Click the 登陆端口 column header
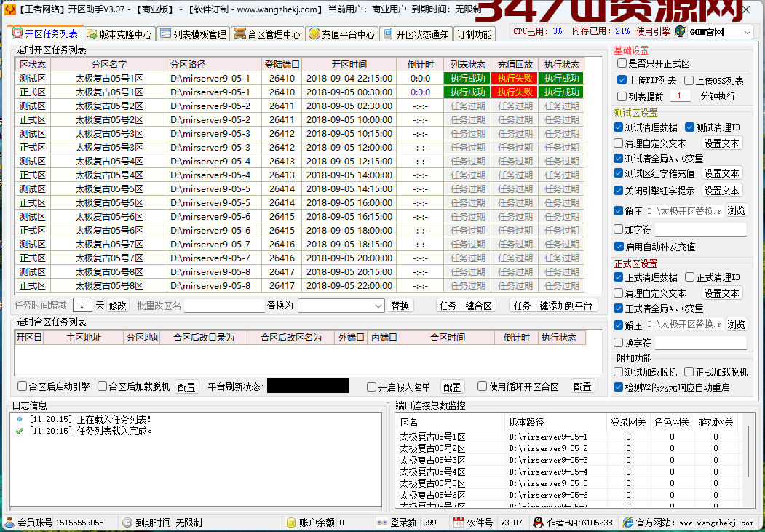The width and height of the screenshot is (765, 532). click(x=282, y=65)
